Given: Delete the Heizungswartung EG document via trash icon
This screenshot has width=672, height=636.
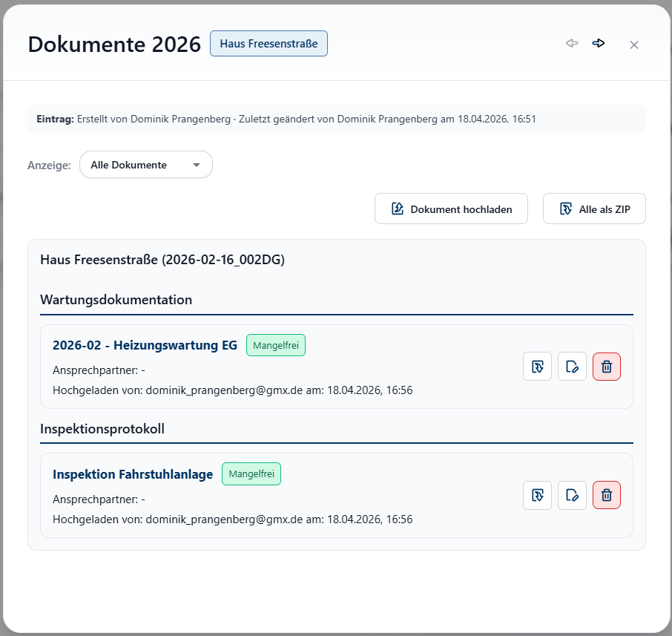Looking at the screenshot, I should tap(606, 366).
